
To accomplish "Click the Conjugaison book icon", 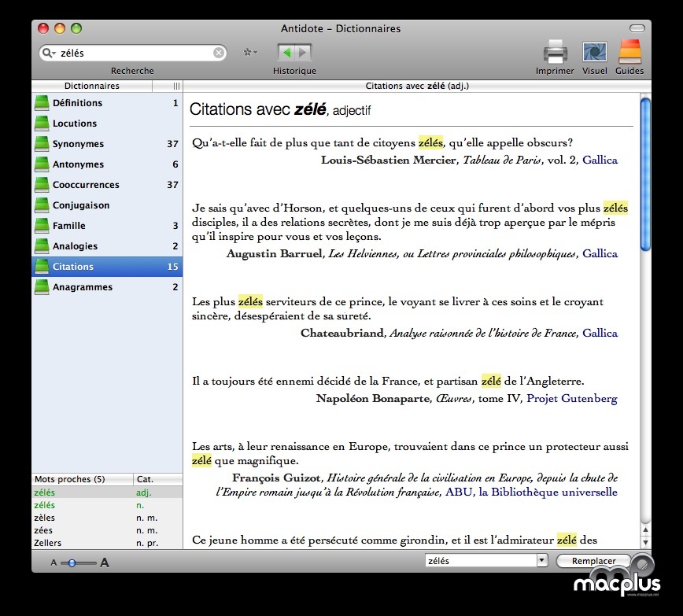I will (x=42, y=205).
